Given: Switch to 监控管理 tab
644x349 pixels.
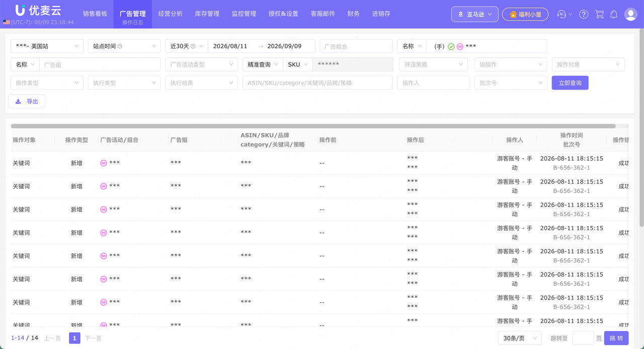Looking at the screenshot, I should pyautogui.click(x=244, y=14).
